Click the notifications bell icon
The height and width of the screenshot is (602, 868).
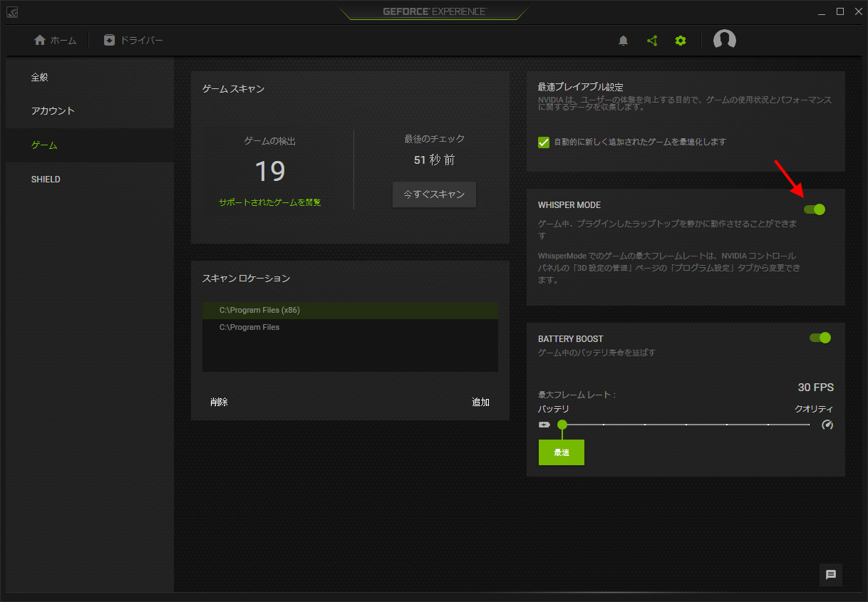pos(624,41)
